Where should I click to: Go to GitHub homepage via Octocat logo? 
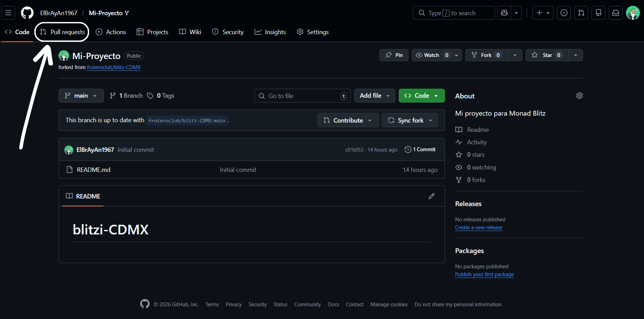click(27, 13)
